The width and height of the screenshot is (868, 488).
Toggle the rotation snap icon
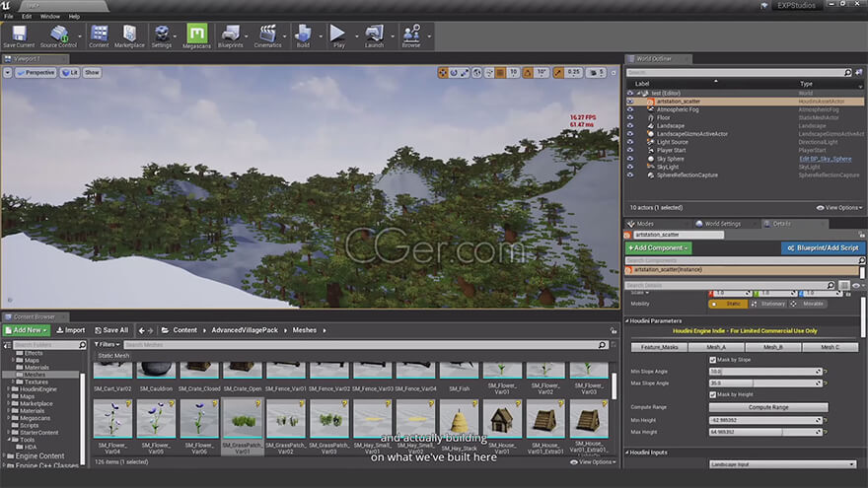(528, 73)
